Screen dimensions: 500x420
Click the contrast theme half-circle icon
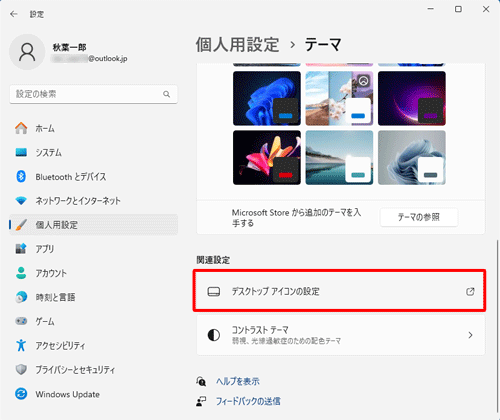(x=214, y=335)
